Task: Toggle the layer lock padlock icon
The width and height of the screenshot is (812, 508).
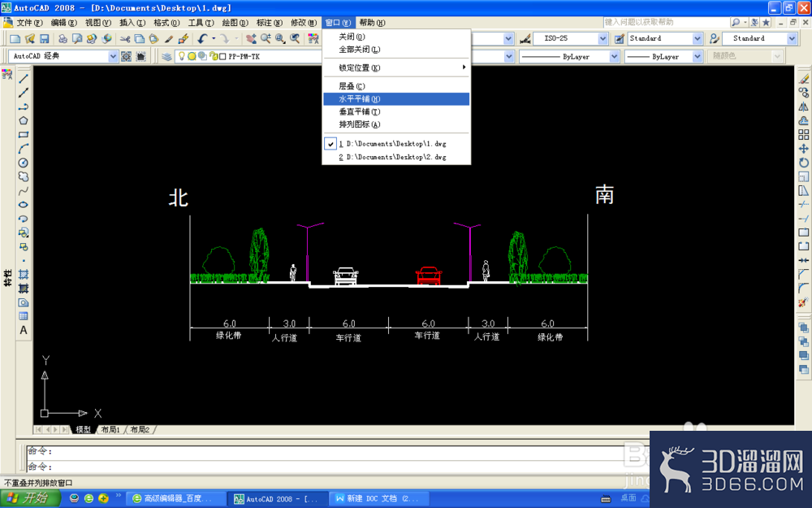Action: click(x=212, y=56)
